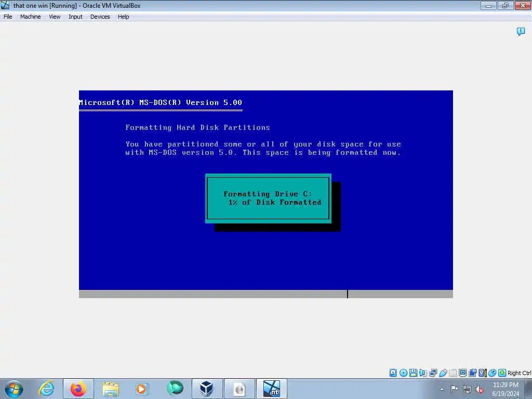Click the Show desktop strip beside the clock

pos(528,389)
